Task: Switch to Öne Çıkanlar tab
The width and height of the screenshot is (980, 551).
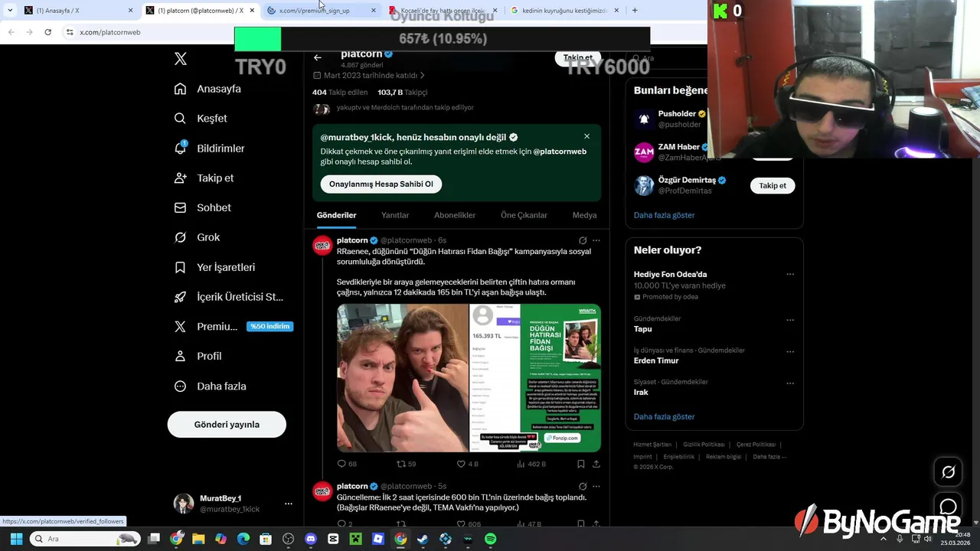Action: (524, 215)
